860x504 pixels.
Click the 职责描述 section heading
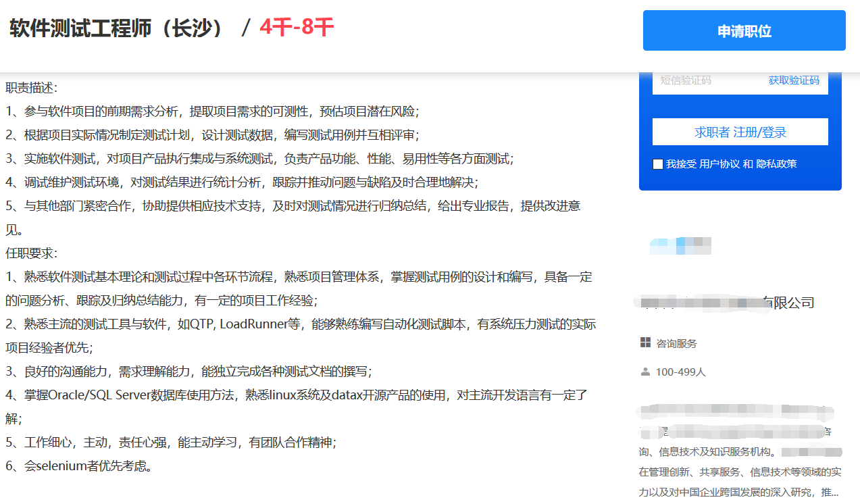point(32,88)
